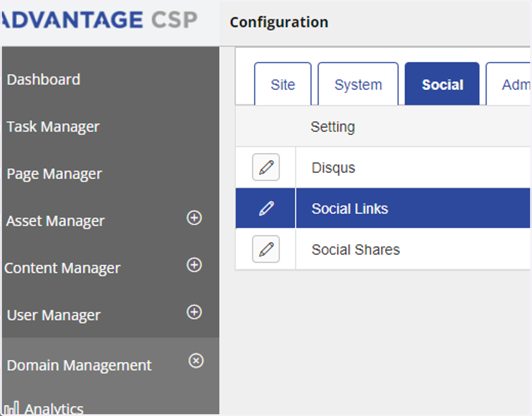Expand the Content Manager section
Image resolution: width=532 pixels, height=416 pixels.
tap(194, 265)
